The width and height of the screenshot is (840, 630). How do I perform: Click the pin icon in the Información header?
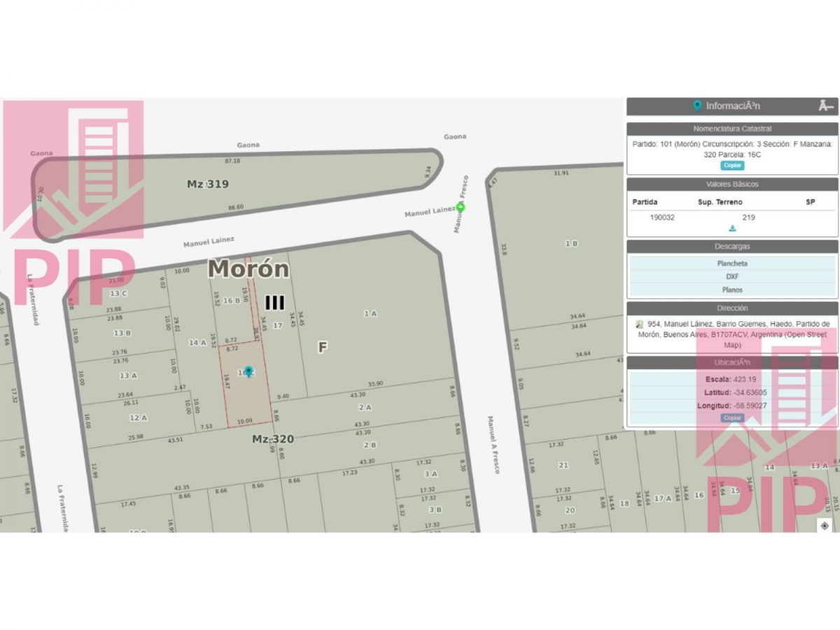pyautogui.click(x=697, y=106)
